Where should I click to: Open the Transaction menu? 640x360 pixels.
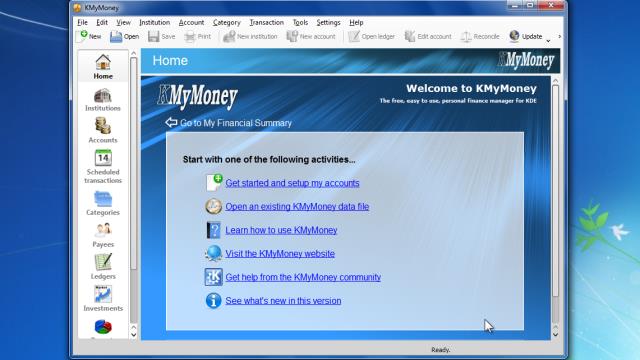pos(267,22)
